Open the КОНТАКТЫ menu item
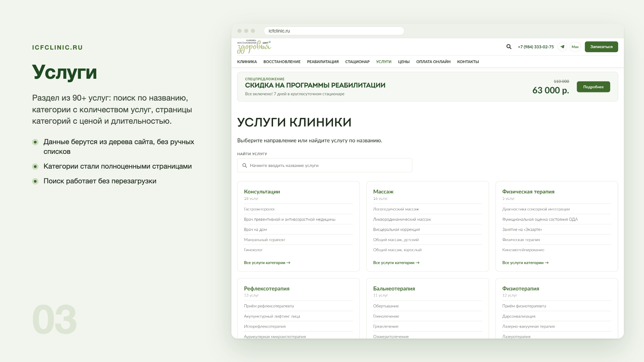 (x=468, y=62)
